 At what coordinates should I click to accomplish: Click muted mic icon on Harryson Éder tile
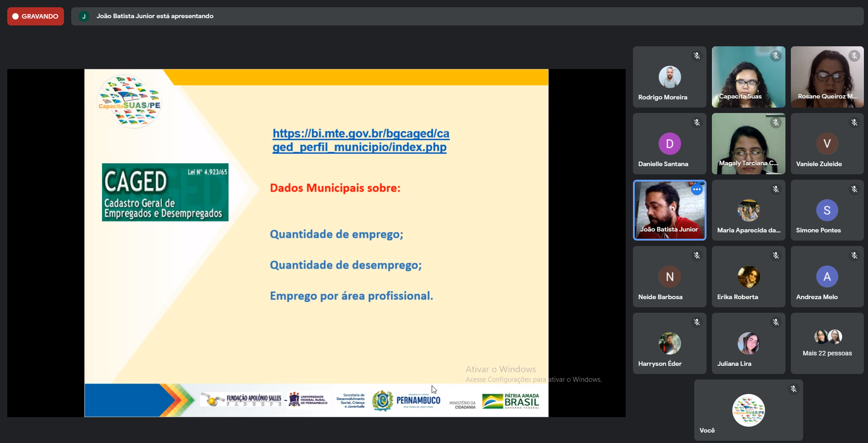click(x=696, y=322)
